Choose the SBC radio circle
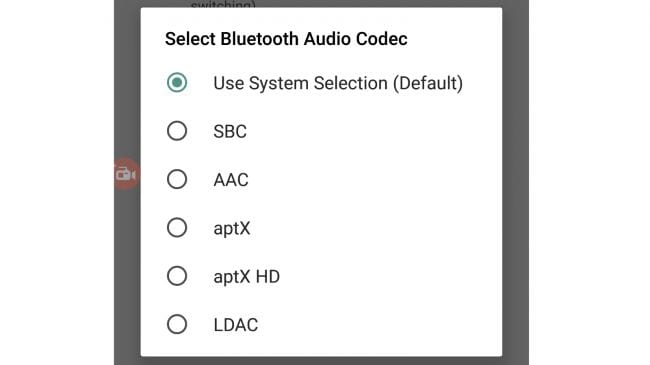 (177, 131)
